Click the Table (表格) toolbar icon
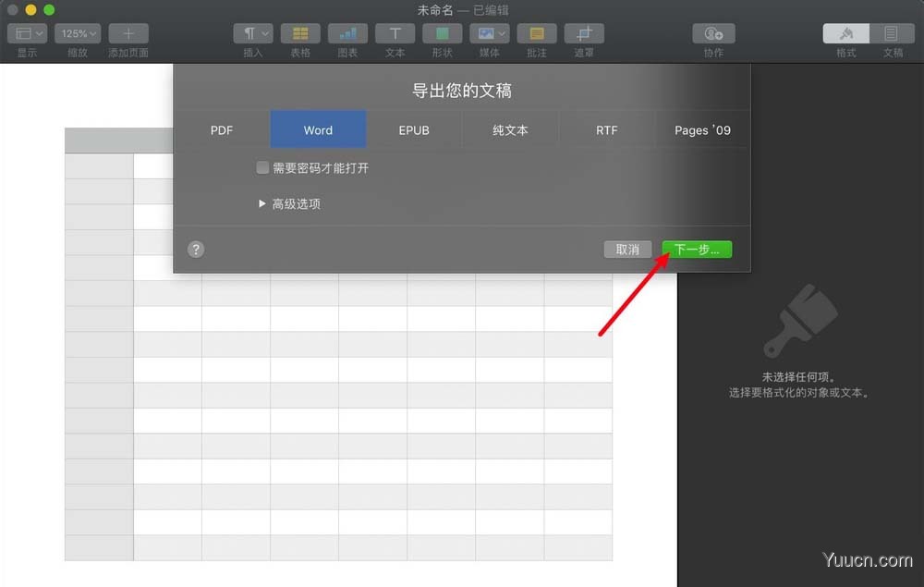Viewport: 924px width, 587px height. pos(300,33)
